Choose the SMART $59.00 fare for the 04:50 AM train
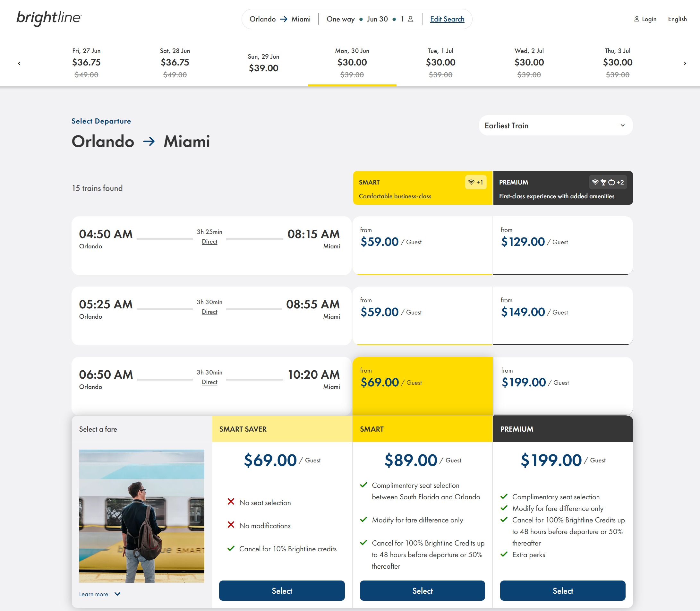The image size is (700, 611). click(423, 245)
